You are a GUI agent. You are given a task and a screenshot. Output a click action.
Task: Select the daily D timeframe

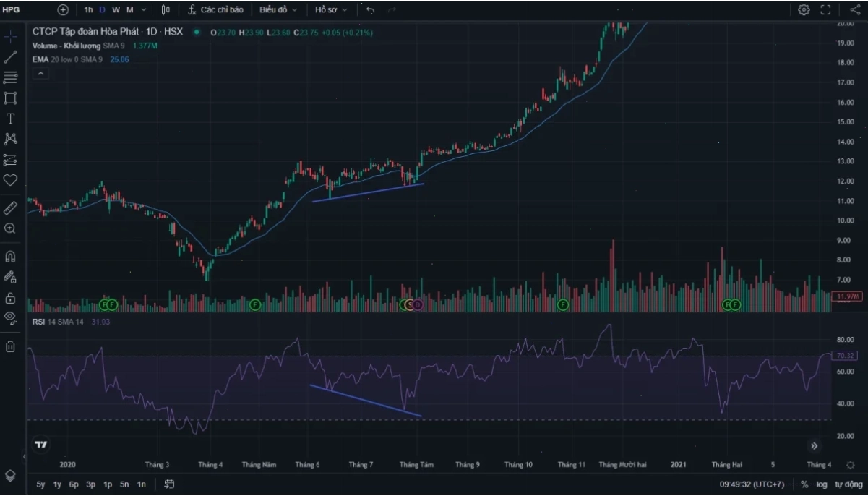pyautogui.click(x=102, y=10)
